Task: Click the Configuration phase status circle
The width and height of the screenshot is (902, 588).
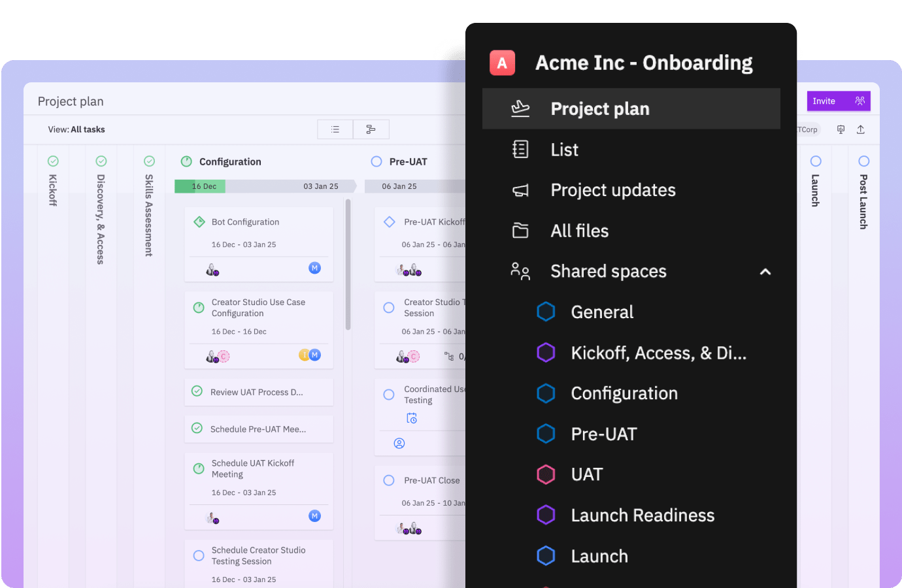Action: point(186,161)
